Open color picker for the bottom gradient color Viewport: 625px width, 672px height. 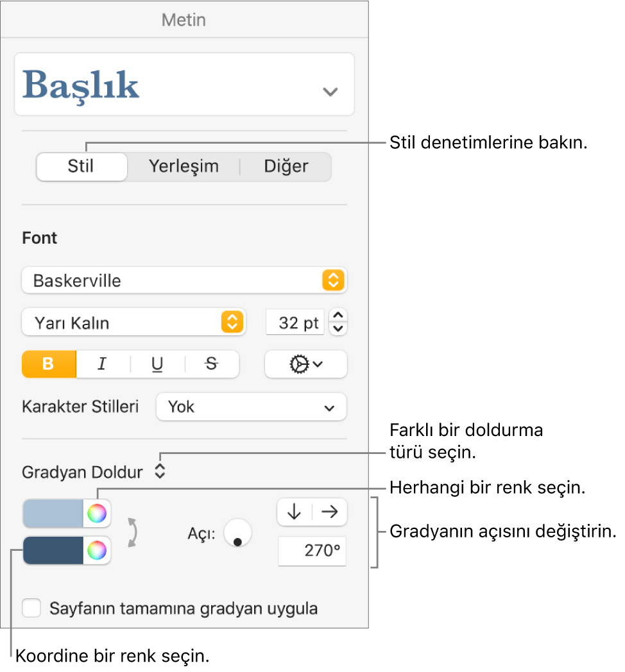click(x=96, y=551)
